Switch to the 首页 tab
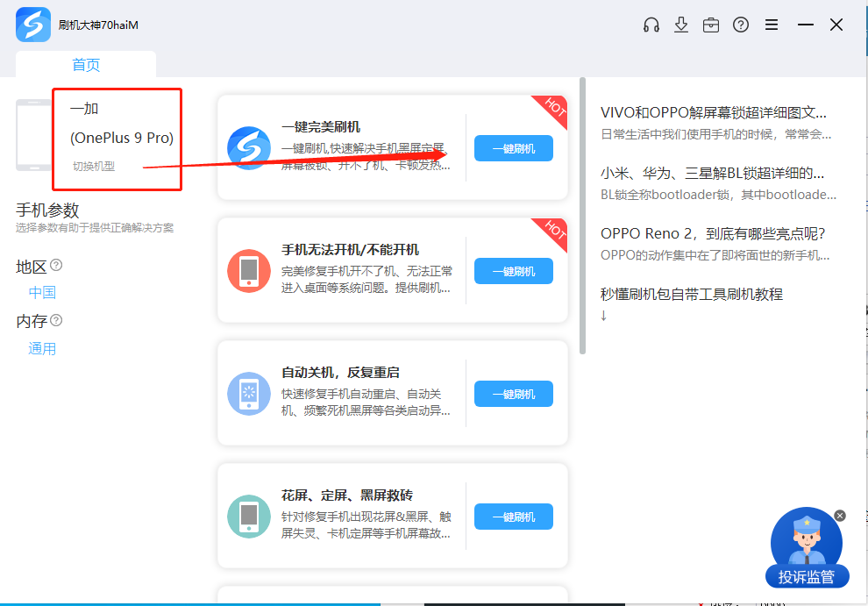Image resolution: width=868 pixels, height=606 pixels. 86,64
